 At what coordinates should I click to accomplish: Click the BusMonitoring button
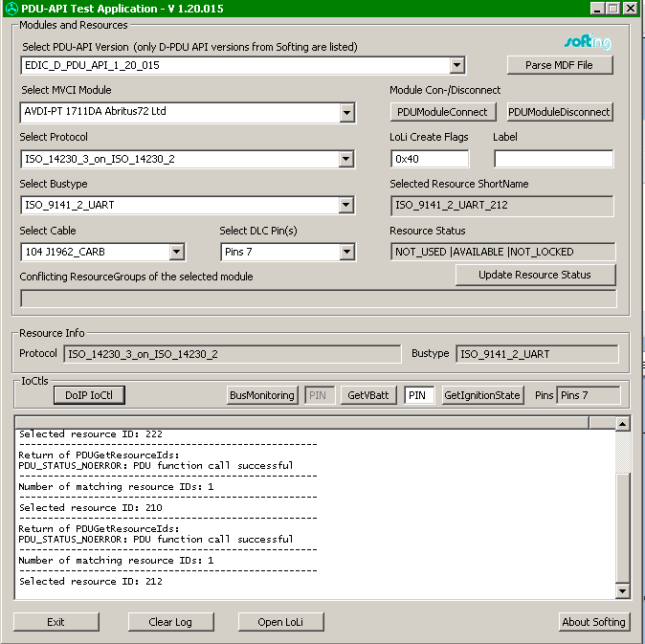[262, 395]
